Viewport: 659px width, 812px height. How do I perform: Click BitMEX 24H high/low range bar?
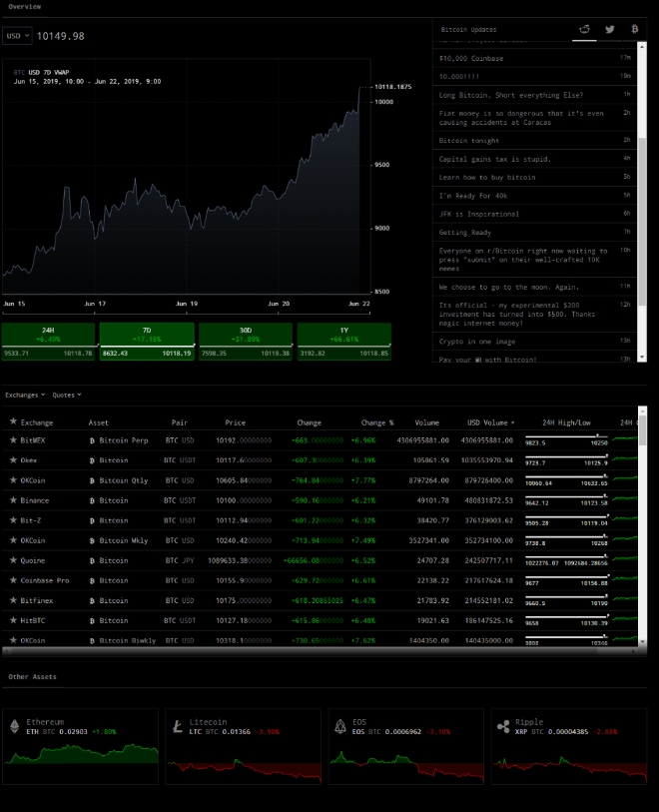click(566, 436)
